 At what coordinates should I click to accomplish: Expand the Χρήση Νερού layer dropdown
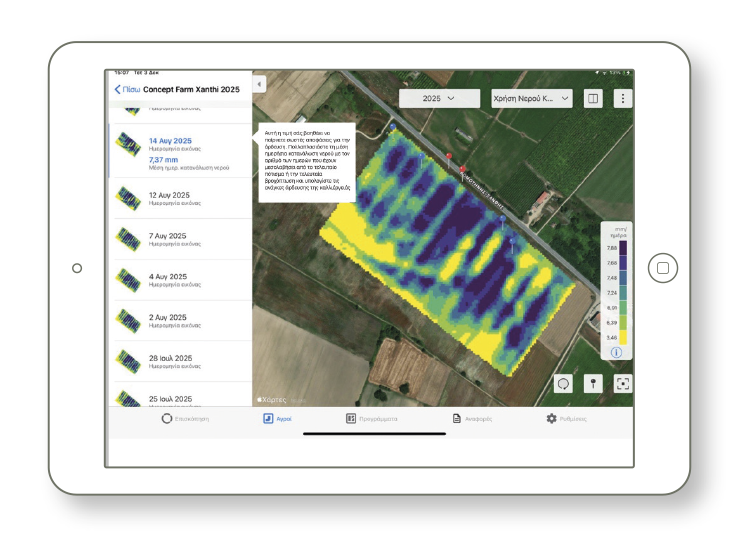point(530,98)
